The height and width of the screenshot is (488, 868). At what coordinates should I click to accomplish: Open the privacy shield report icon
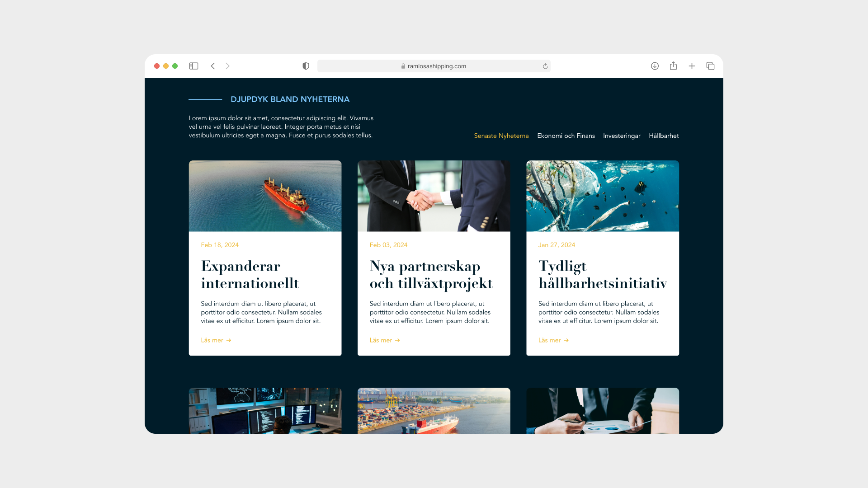pyautogui.click(x=306, y=66)
